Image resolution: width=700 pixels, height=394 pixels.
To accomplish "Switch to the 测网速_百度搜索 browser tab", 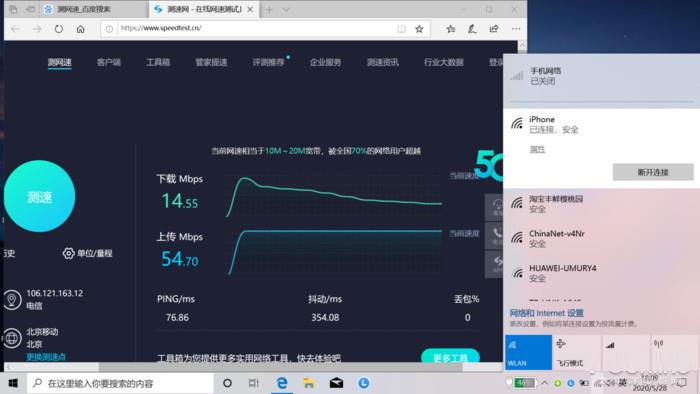I will point(94,9).
